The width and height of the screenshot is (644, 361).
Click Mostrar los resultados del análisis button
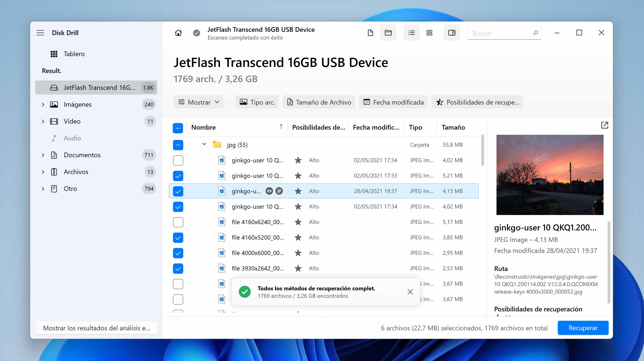coord(97,328)
